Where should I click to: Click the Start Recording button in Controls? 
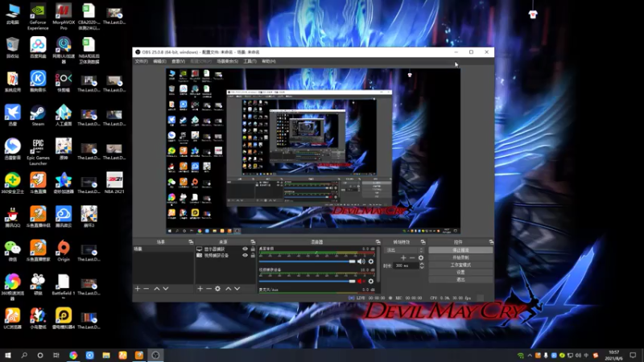tap(460, 257)
